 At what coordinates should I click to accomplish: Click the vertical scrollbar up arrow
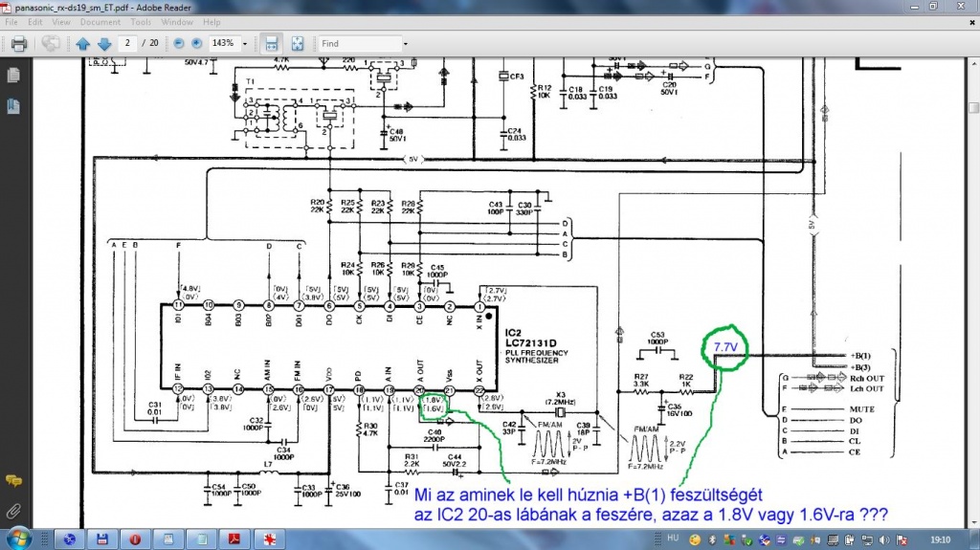point(973,63)
